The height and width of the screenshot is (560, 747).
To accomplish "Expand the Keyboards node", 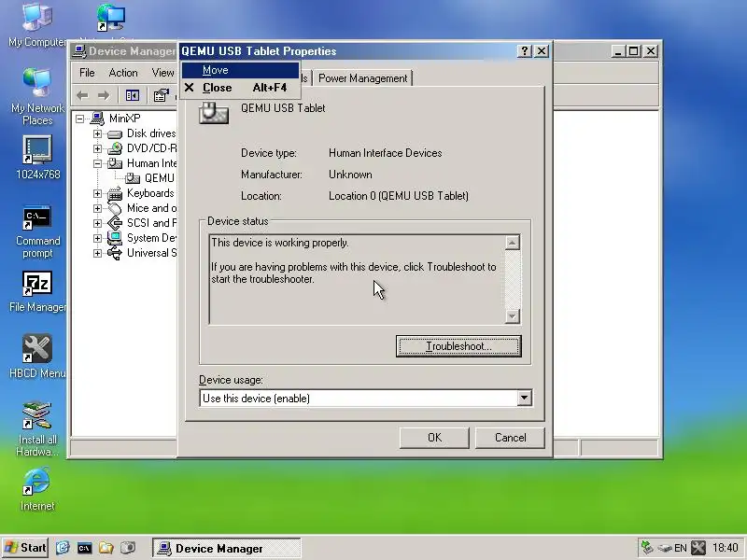I will click(x=98, y=193).
